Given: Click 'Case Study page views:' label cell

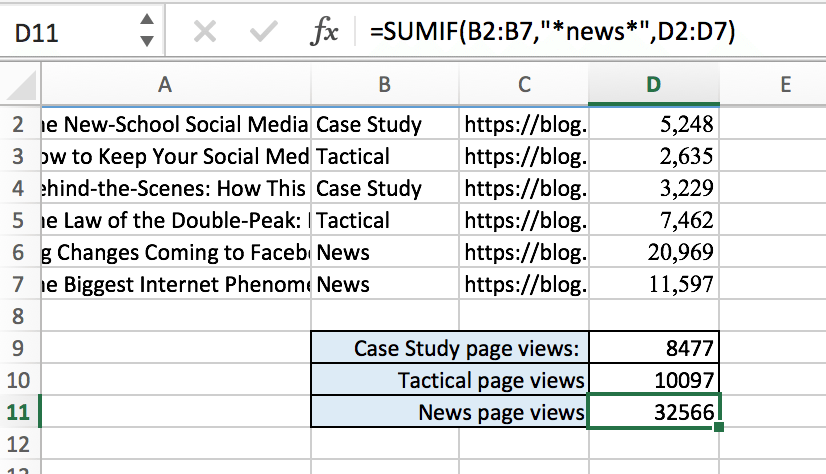Looking at the screenshot, I should (450, 348).
